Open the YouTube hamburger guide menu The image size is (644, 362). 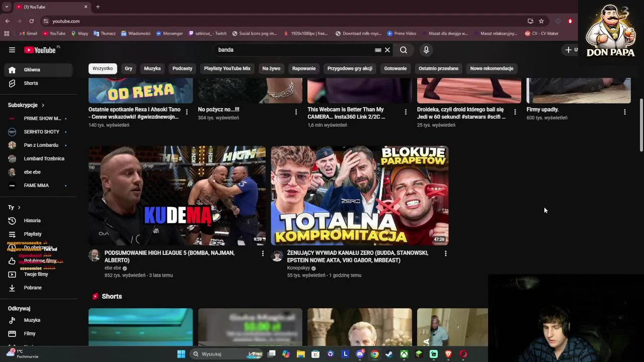(x=12, y=50)
